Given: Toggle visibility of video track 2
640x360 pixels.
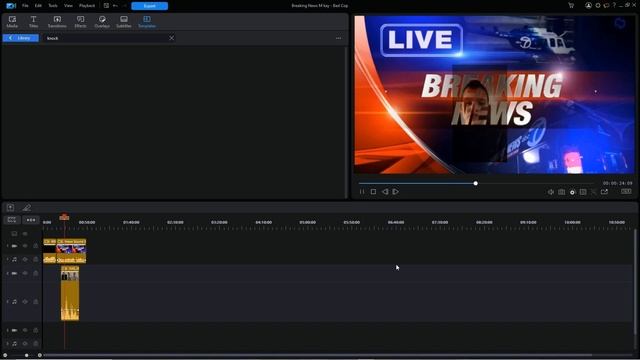Looking at the screenshot, I should (x=25, y=273).
